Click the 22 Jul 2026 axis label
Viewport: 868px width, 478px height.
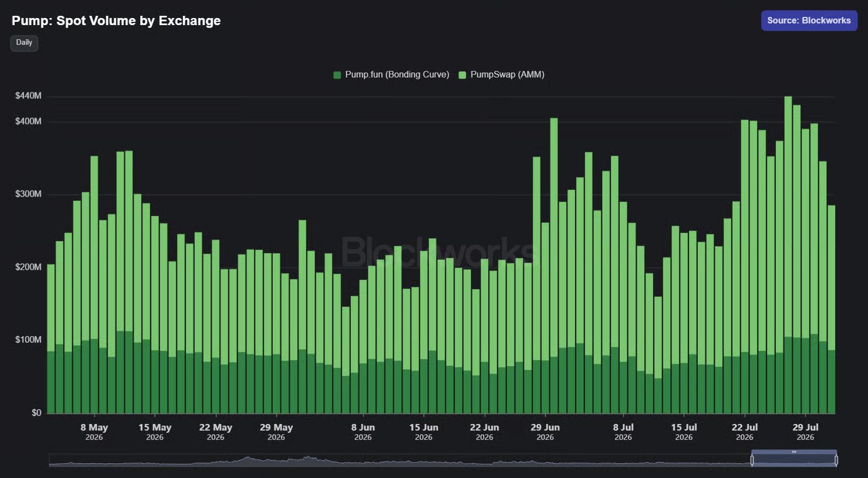tap(745, 432)
